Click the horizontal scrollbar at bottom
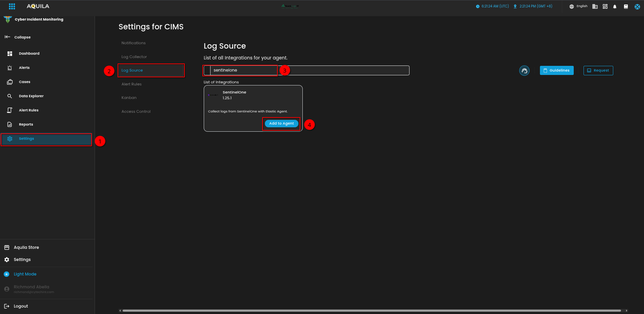 [x=372, y=311]
